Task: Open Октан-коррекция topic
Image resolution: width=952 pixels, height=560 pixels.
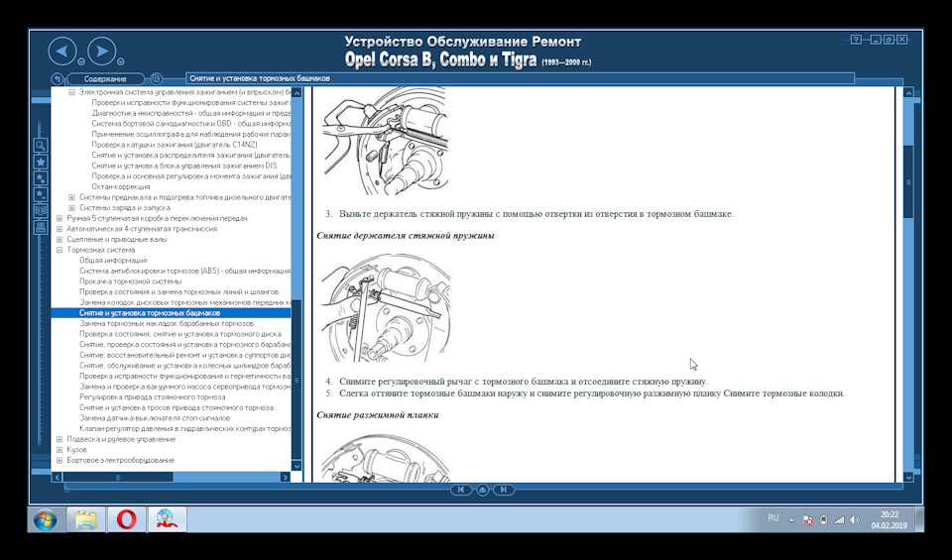Action: click(x=121, y=187)
